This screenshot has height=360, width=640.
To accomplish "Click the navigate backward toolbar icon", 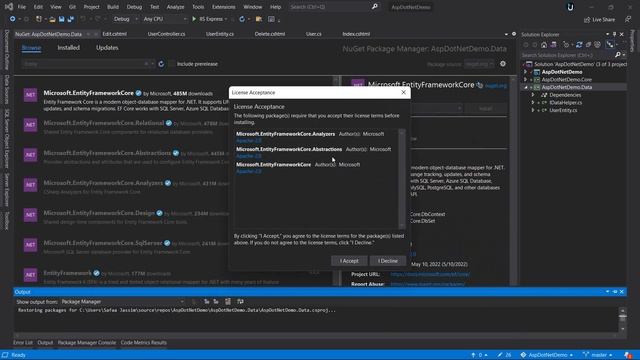I will (13, 19).
